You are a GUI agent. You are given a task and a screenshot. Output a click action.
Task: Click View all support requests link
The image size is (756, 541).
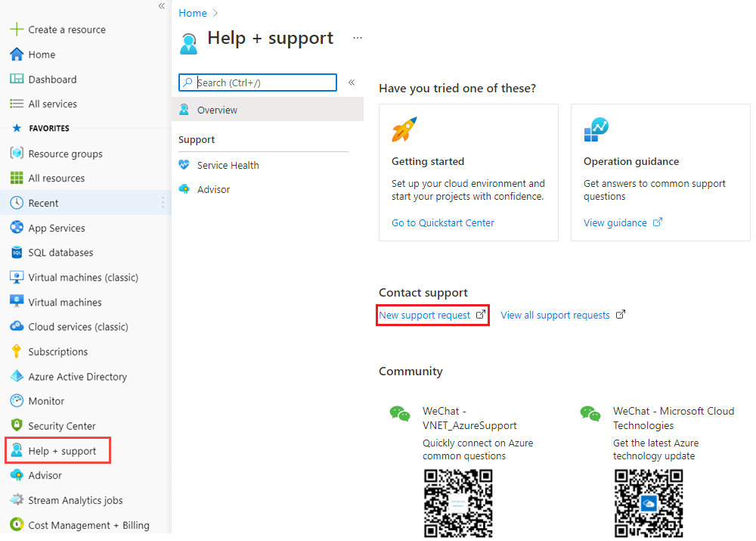coord(555,315)
